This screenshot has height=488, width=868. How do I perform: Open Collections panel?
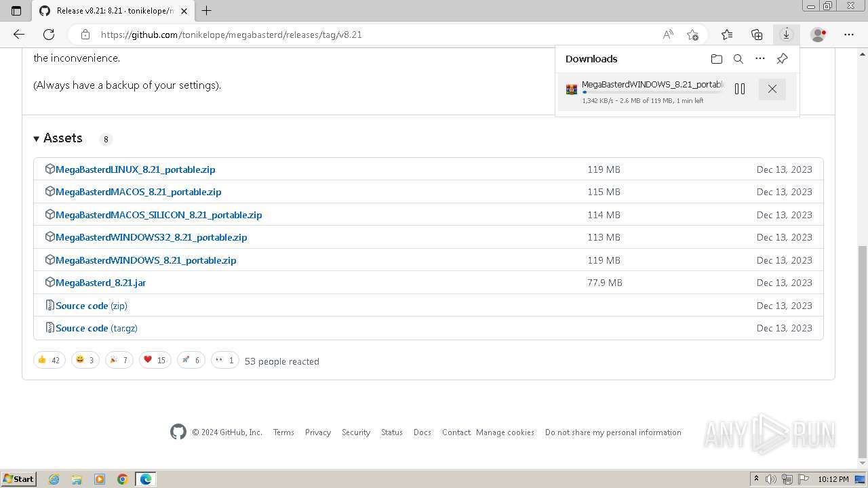pos(757,35)
